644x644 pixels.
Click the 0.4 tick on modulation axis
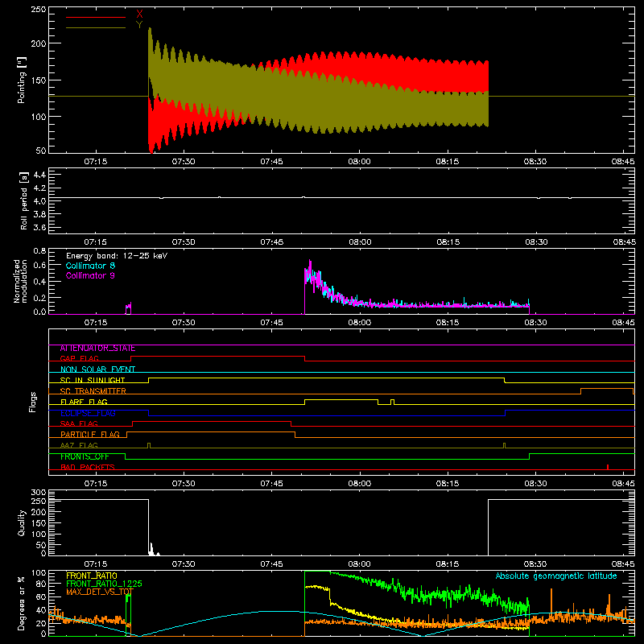point(39,283)
